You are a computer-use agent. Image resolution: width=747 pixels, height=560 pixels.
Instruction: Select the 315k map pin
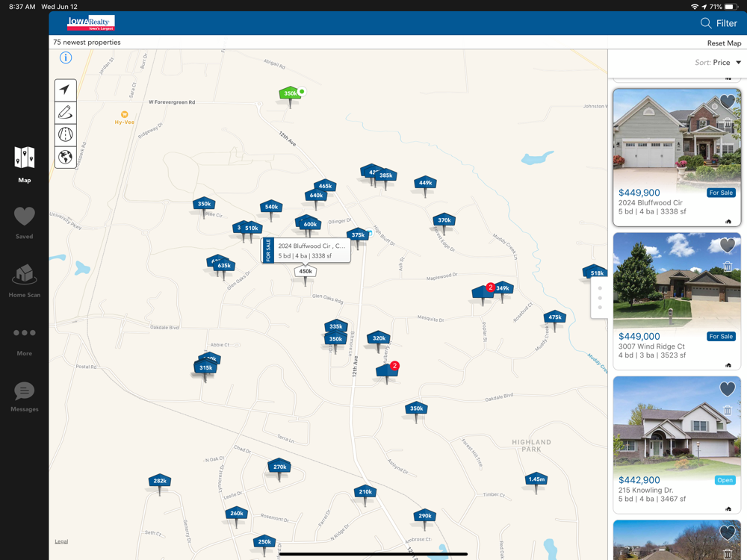tap(206, 367)
